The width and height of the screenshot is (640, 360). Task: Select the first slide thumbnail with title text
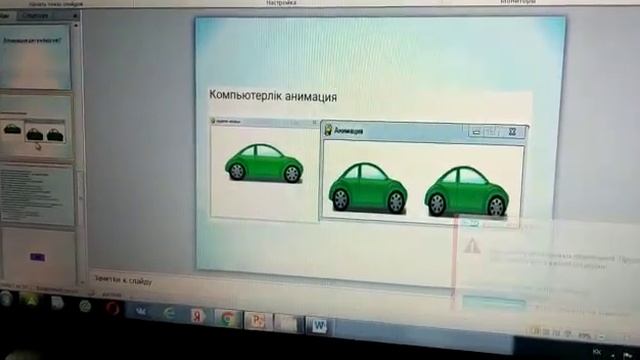pos(36,56)
